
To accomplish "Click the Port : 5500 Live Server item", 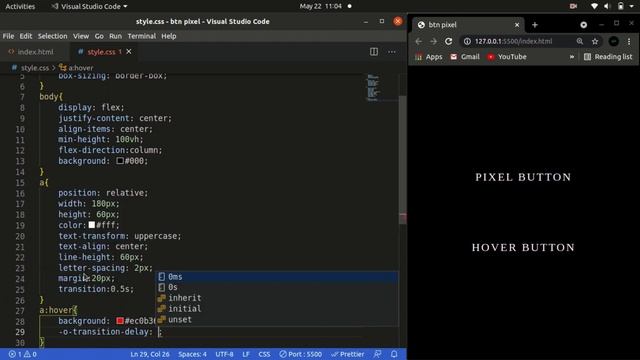I will point(300,354).
